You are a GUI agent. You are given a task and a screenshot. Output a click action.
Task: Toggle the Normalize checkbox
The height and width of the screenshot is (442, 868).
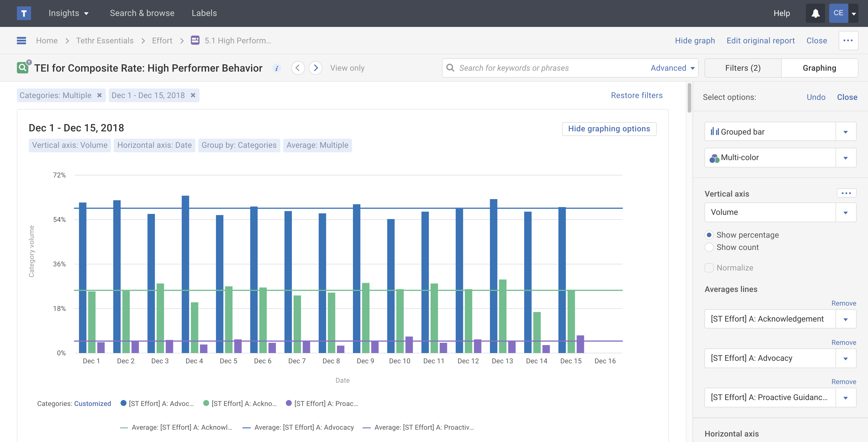click(709, 268)
